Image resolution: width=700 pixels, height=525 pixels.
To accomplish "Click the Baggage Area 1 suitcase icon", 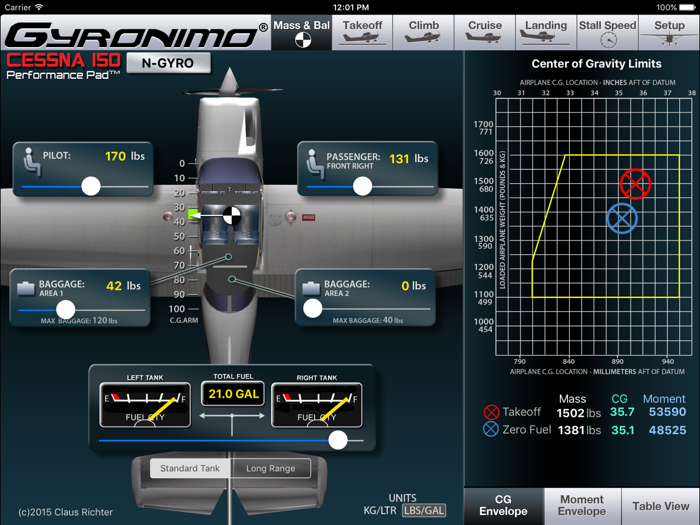I will coord(26,289).
